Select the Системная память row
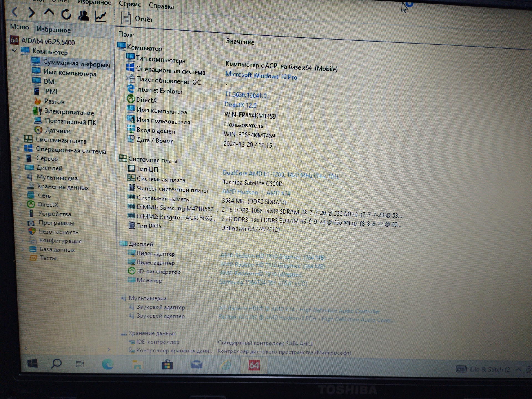The image size is (532, 399). click(x=207, y=199)
